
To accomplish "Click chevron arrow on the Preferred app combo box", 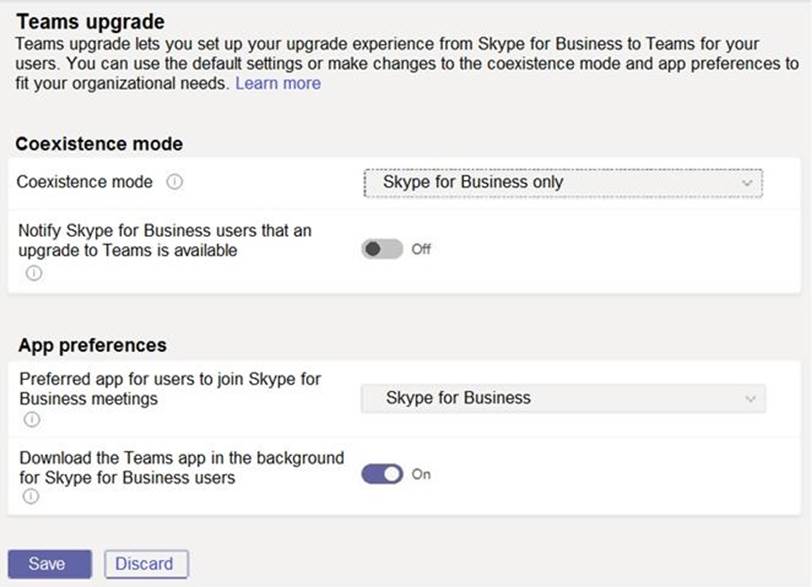I will [x=749, y=399].
